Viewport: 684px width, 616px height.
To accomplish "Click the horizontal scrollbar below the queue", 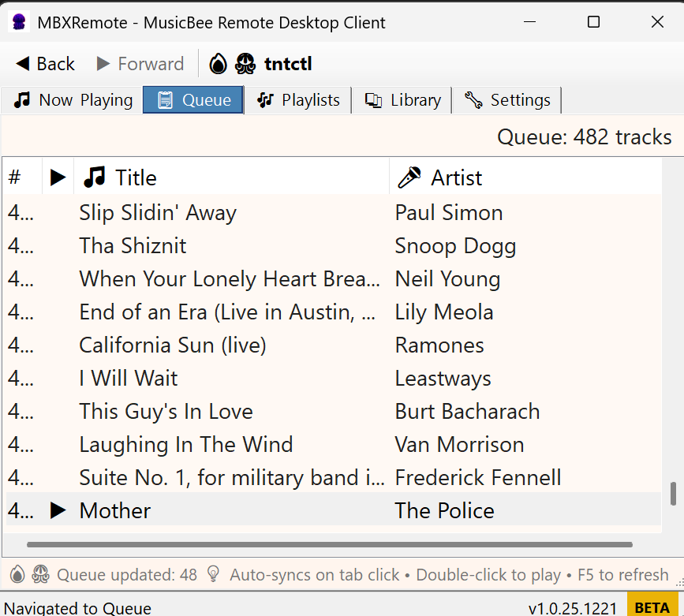I will click(330, 544).
